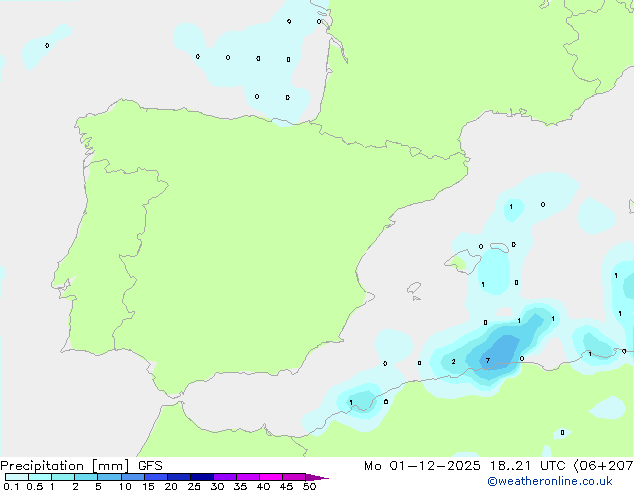This screenshot has height=490, width=634.
Task: Select the 35–40 mm legend color swatch
Action: point(248,477)
